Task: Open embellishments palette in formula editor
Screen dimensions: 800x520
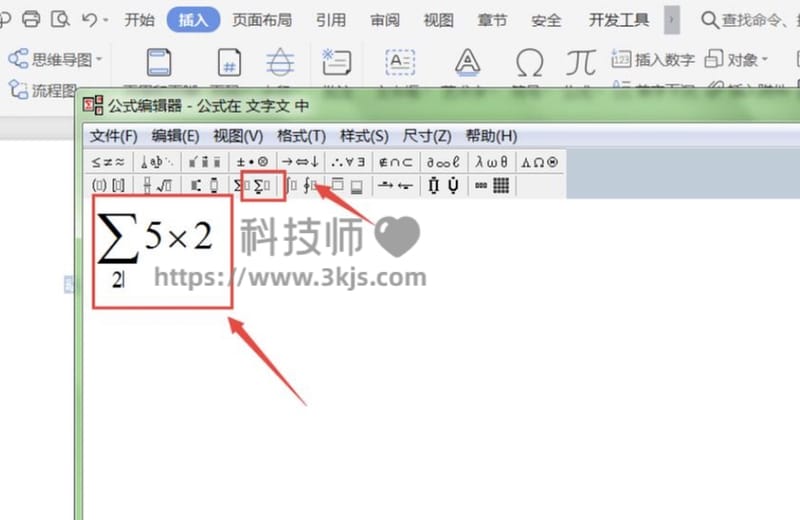Action: tap(205, 162)
